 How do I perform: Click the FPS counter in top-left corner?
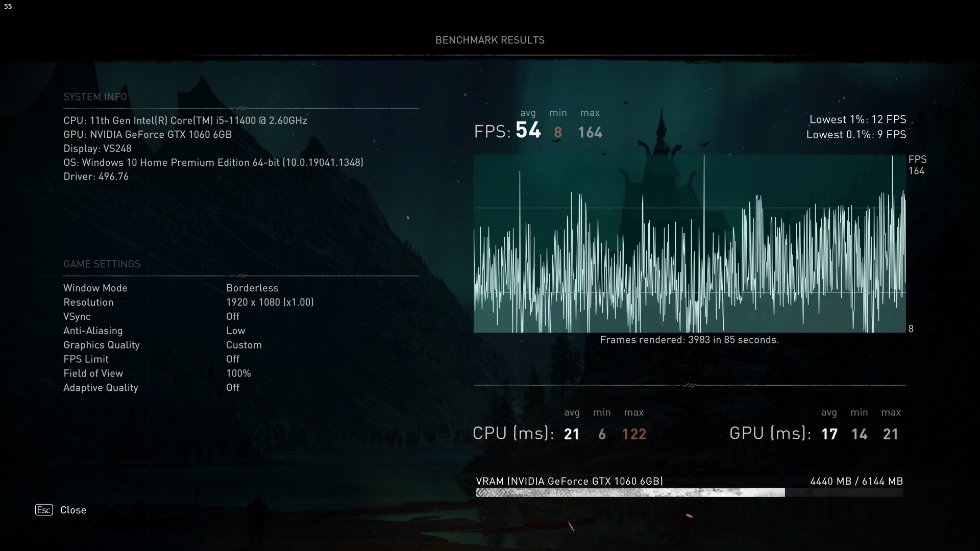pyautogui.click(x=8, y=7)
